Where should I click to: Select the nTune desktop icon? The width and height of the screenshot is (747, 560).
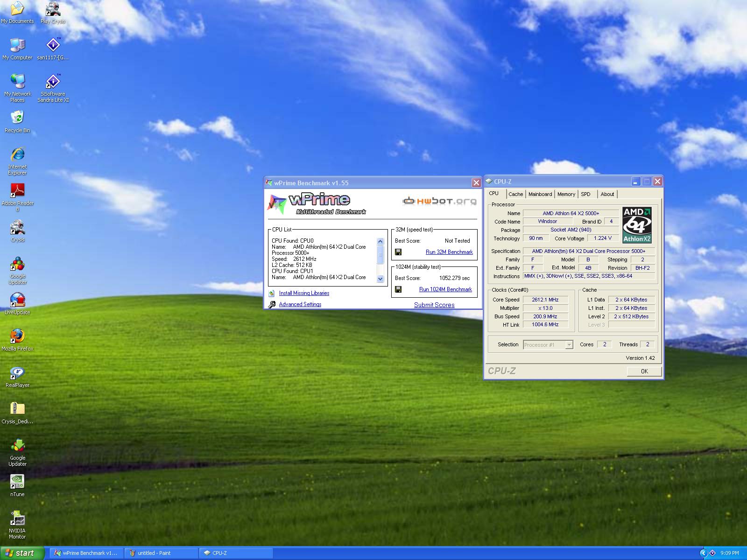click(x=17, y=486)
